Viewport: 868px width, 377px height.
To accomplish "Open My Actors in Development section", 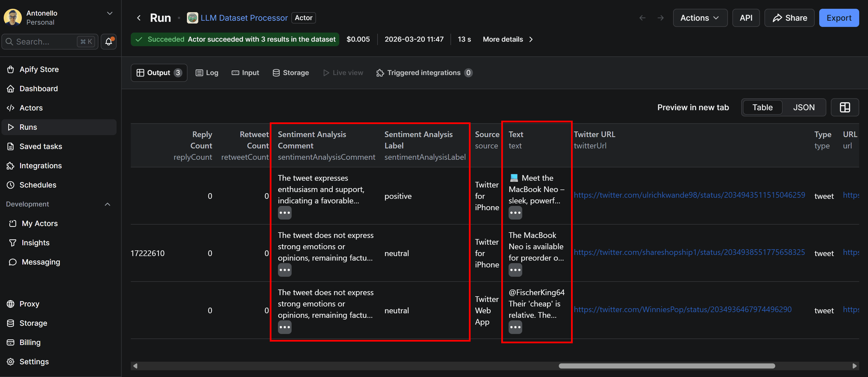I will pos(39,223).
